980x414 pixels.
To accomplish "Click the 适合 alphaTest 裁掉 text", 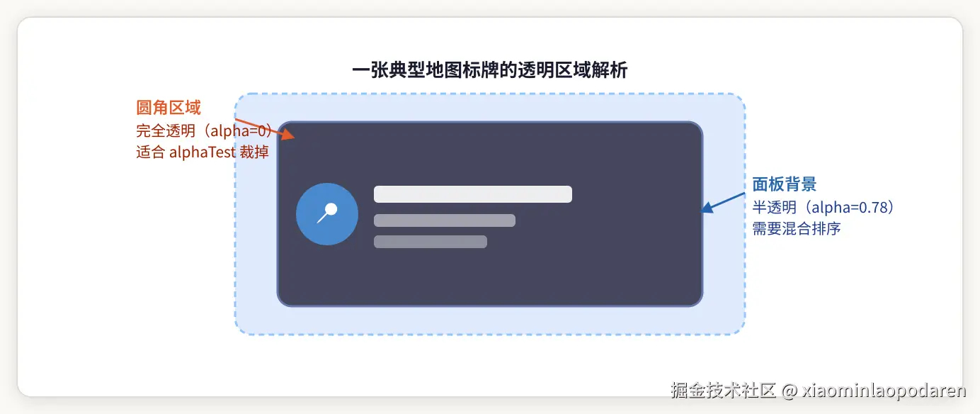I will [203, 152].
